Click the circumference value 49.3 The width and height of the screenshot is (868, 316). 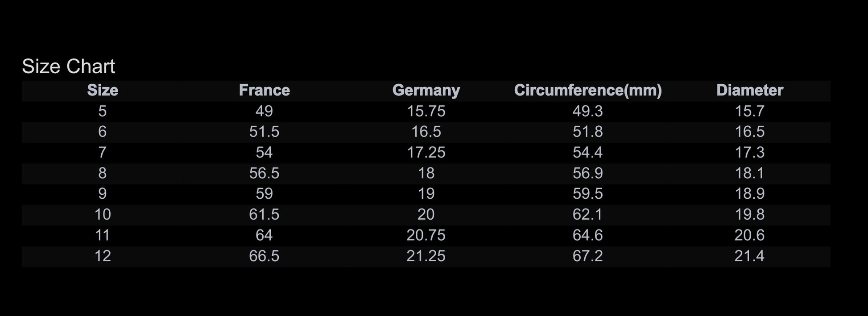point(588,111)
